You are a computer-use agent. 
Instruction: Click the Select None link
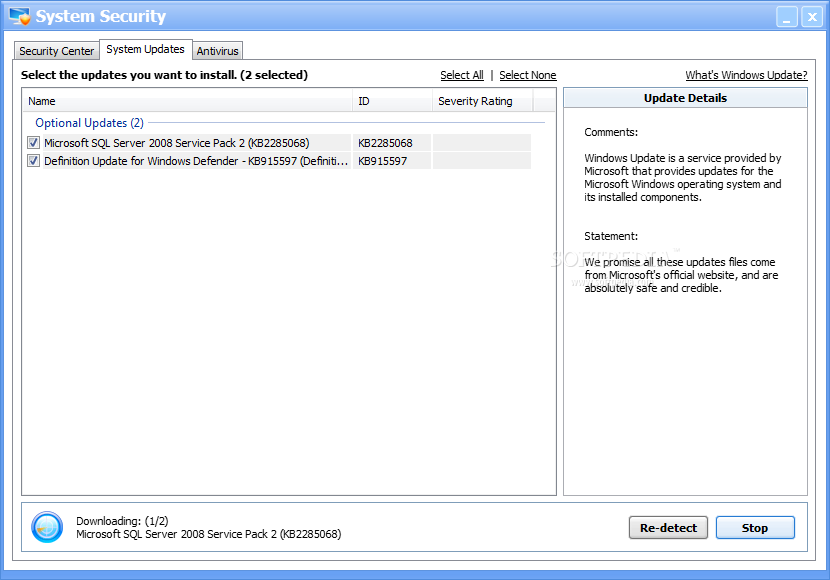528,75
